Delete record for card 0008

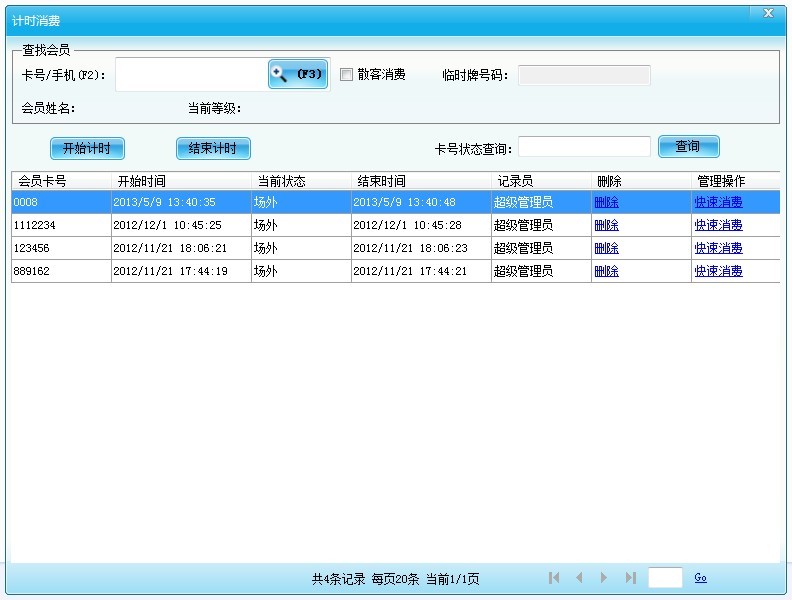pyautogui.click(x=606, y=202)
